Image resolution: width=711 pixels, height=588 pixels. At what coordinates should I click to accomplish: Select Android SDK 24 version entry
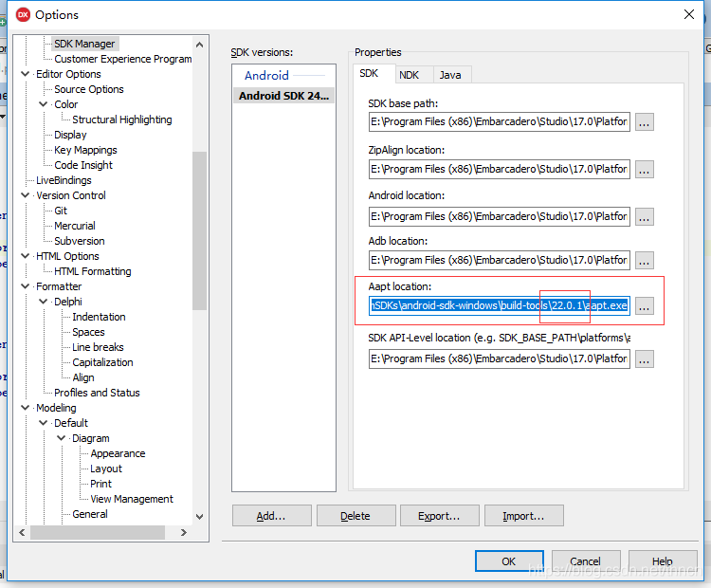tap(283, 96)
